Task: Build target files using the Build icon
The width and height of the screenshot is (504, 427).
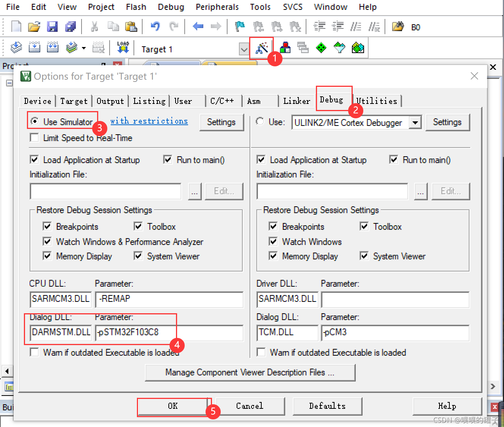Action: click(x=35, y=47)
